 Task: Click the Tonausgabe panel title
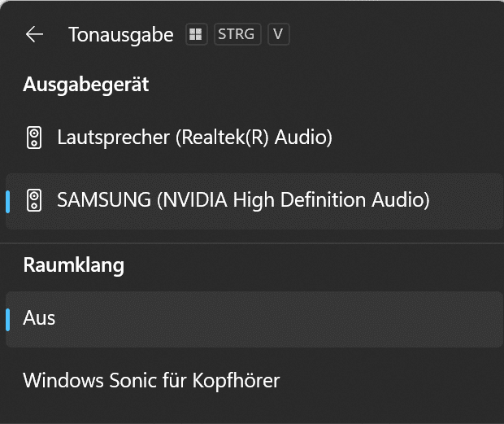point(121,35)
